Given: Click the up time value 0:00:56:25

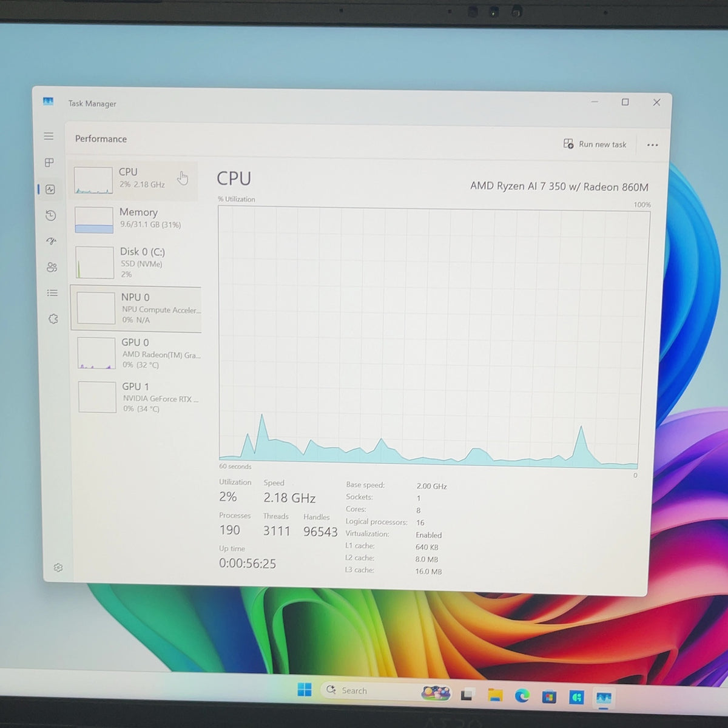Looking at the screenshot, I should point(248,564).
